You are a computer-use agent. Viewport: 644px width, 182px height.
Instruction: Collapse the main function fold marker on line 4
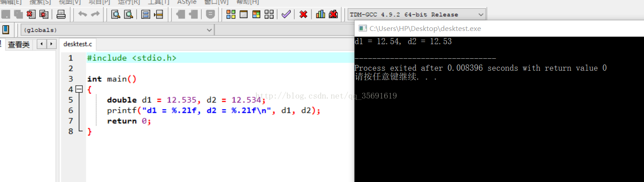click(79, 89)
